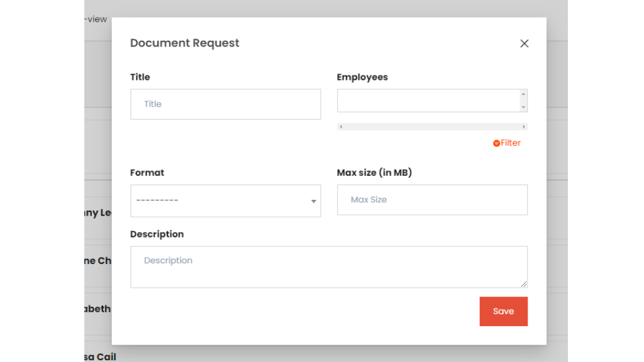Click the Format dropdown caret arrow

pyautogui.click(x=313, y=201)
